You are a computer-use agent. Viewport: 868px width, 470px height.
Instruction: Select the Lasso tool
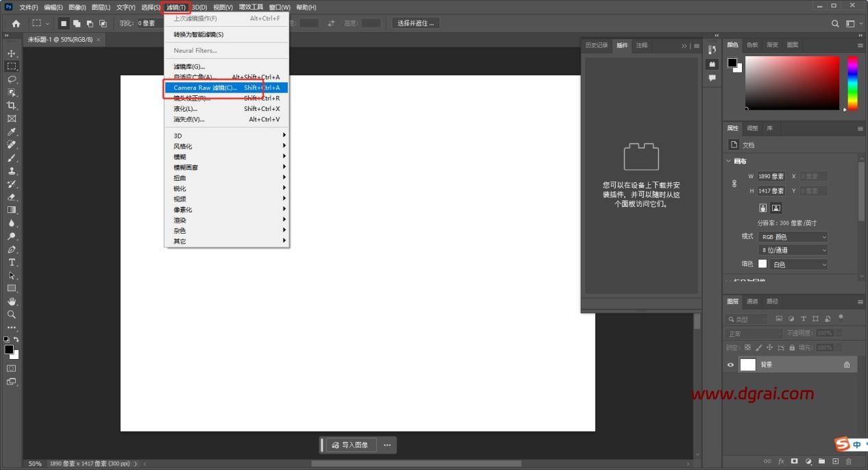tap(12, 79)
